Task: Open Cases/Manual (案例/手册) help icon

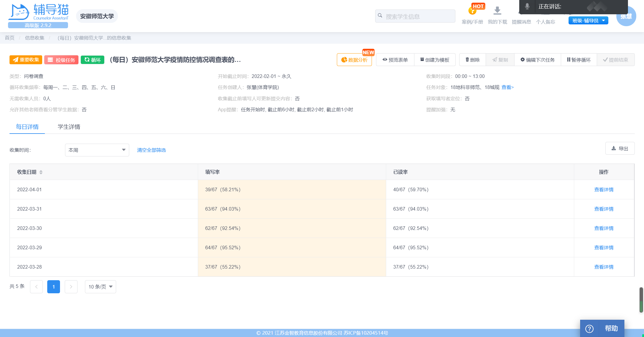Action: pos(472,12)
